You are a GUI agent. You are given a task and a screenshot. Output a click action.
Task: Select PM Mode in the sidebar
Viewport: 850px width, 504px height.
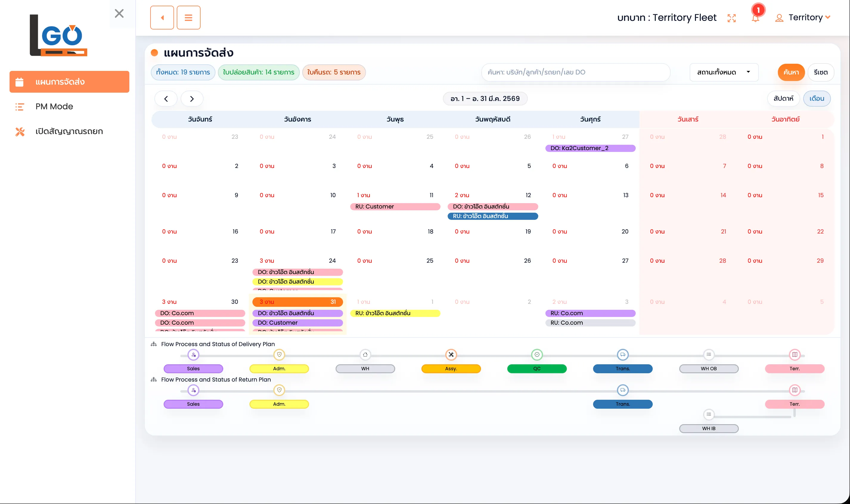pos(54,106)
